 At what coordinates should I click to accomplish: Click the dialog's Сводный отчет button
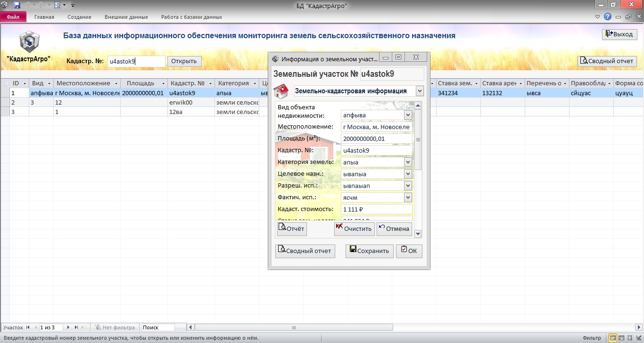click(x=305, y=251)
